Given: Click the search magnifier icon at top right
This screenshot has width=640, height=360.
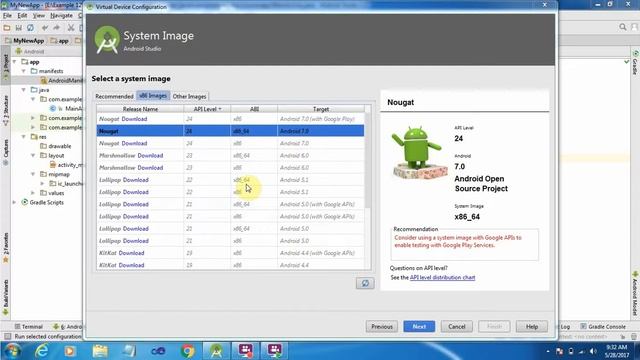Looking at the screenshot, I should click(x=622, y=27).
